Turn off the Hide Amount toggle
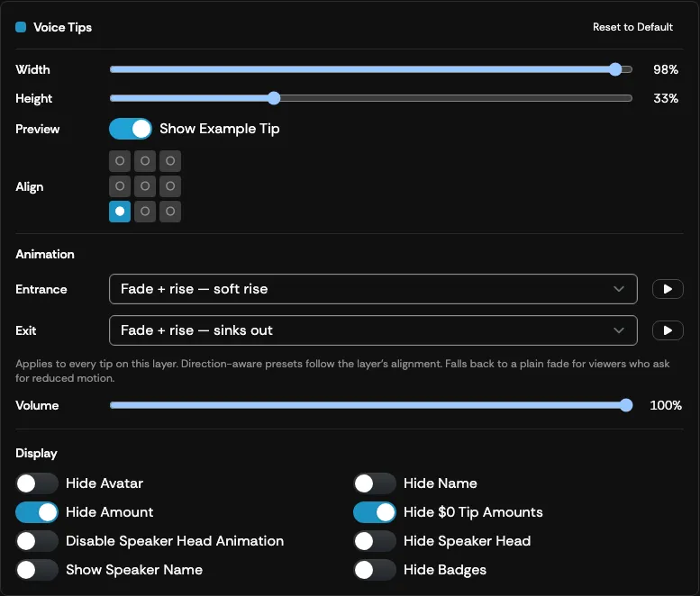Screen dimensions: 700x596 (x=37, y=512)
